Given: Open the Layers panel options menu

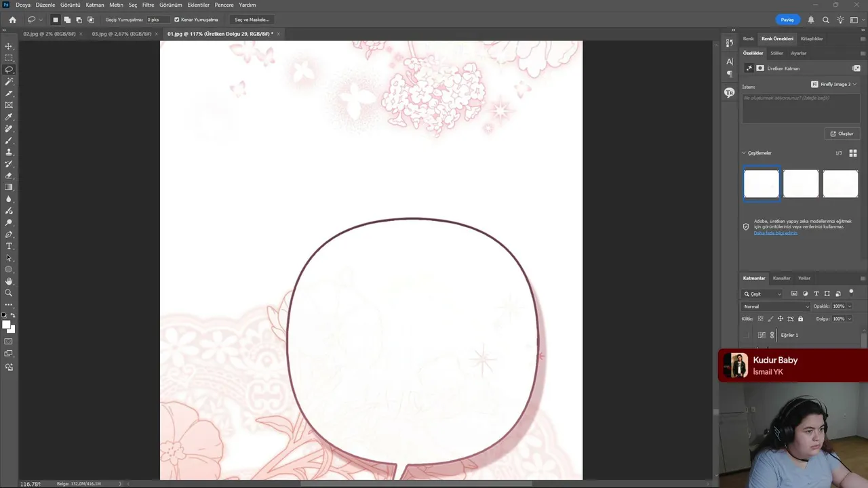Looking at the screenshot, I should (x=863, y=278).
